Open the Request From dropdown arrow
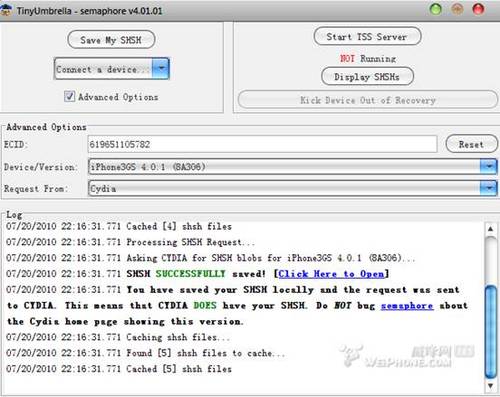500x397 pixels. (x=489, y=188)
